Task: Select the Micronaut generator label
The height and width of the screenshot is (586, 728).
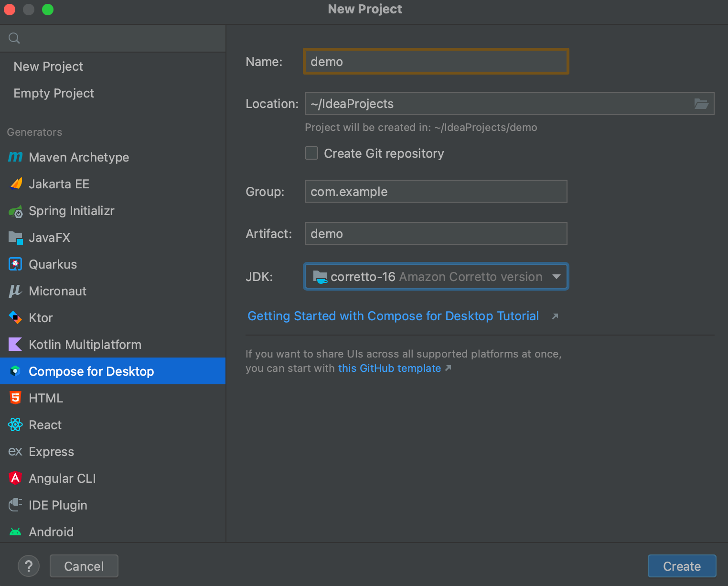Action: pos(57,291)
